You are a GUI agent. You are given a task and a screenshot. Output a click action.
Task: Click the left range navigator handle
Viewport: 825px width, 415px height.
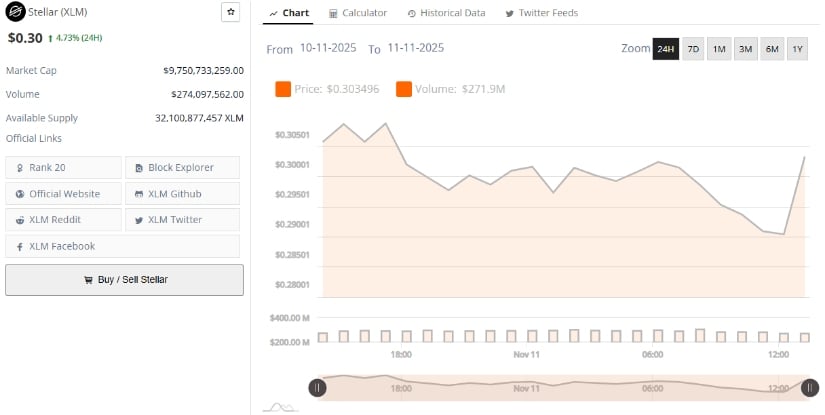(x=317, y=388)
